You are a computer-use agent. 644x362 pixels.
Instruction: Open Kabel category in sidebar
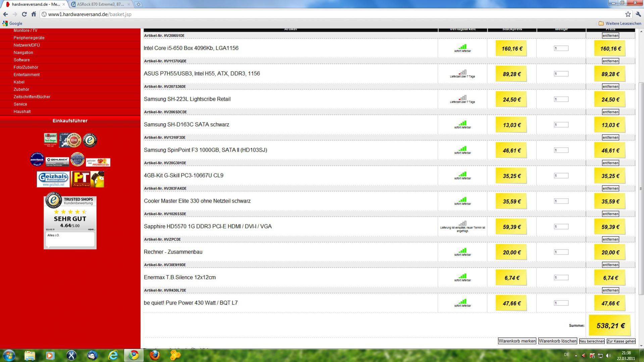(19, 82)
